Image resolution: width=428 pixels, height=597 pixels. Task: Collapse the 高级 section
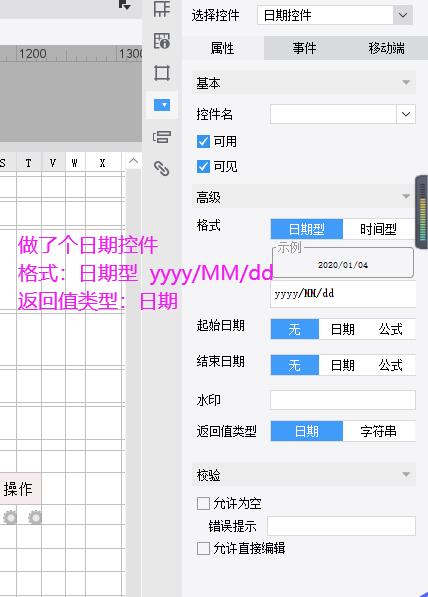pyautogui.click(x=304, y=197)
